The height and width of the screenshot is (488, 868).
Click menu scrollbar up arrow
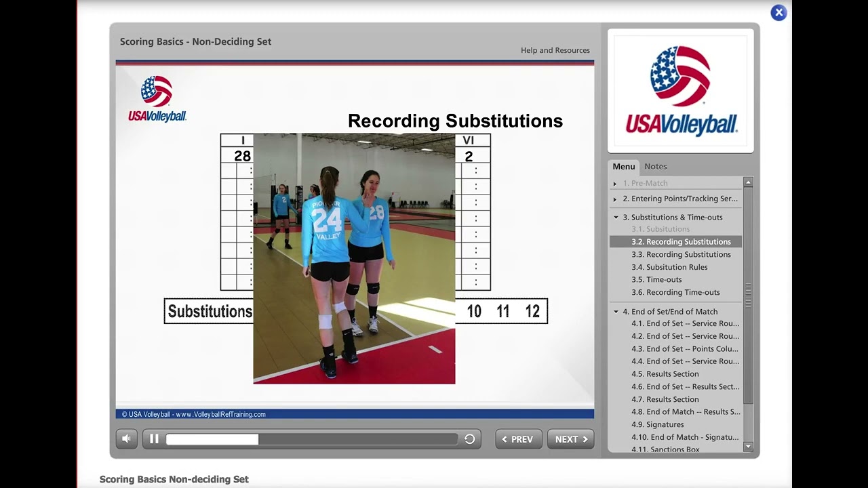pyautogui.click(x=748, y=182)
